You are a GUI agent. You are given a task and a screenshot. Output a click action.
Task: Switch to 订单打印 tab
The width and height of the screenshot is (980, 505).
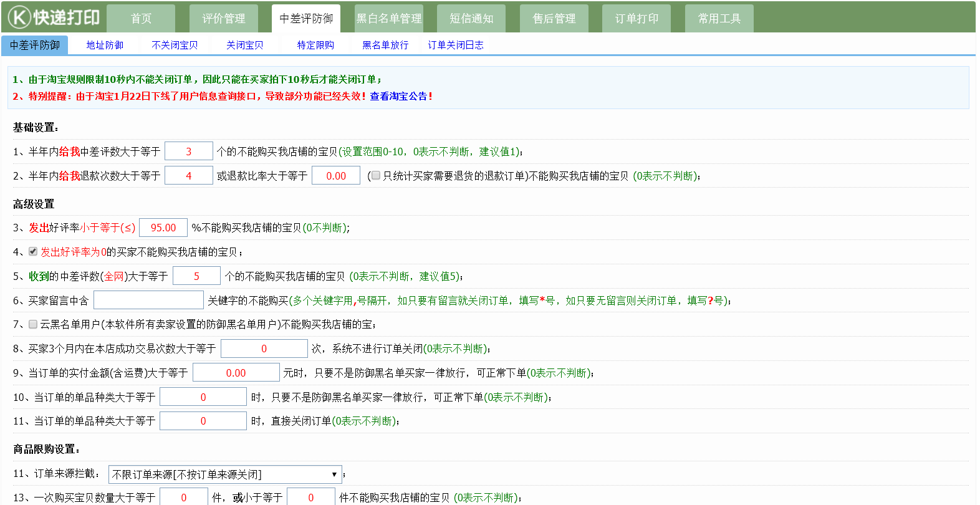(637, 18)
